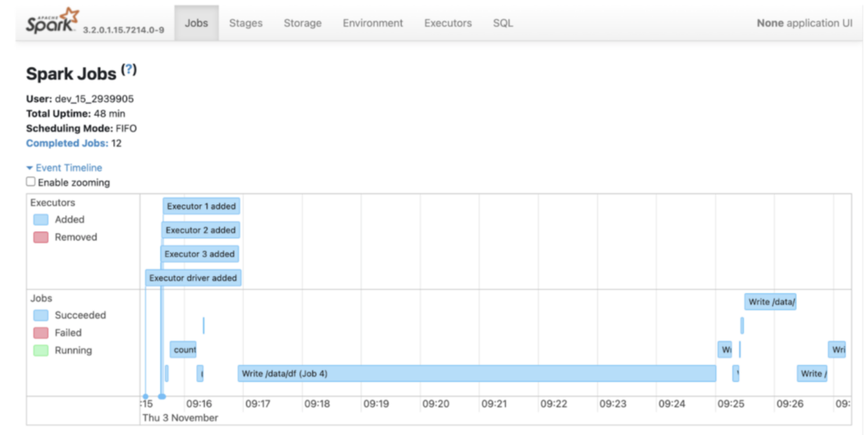Click the red Failed jobs legend swatch
The image size is (868, 435).
click(x=41, y=333)
